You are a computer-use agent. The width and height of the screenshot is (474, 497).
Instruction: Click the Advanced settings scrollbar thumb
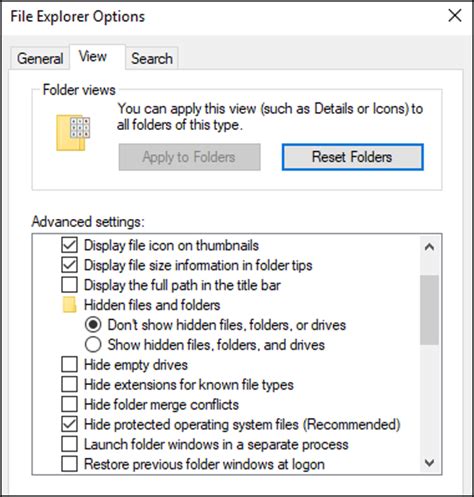[429, 310]
